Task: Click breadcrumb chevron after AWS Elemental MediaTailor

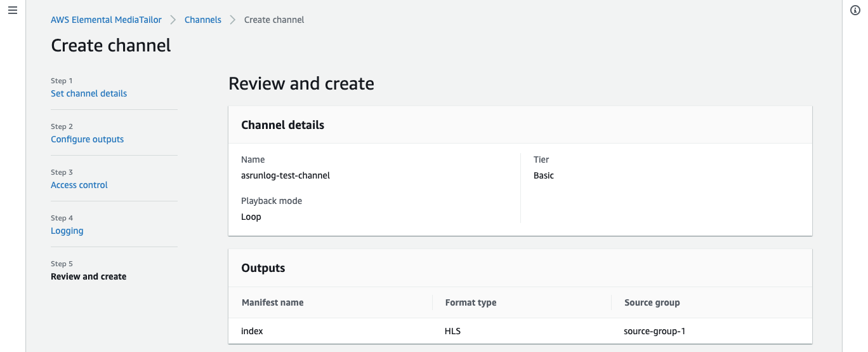Action: coord(173,20)
